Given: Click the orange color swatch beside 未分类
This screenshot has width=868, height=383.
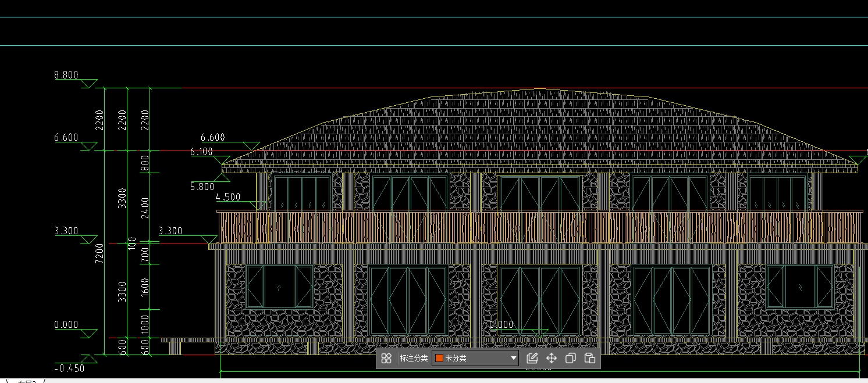Looking at the screenshot, I should pyautogui.click(x=440, y=358).
